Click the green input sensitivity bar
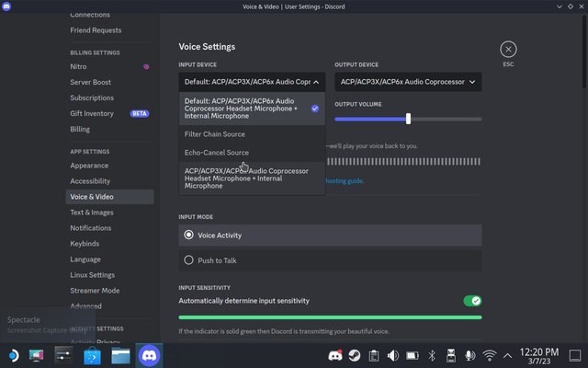 pos(330,317)
